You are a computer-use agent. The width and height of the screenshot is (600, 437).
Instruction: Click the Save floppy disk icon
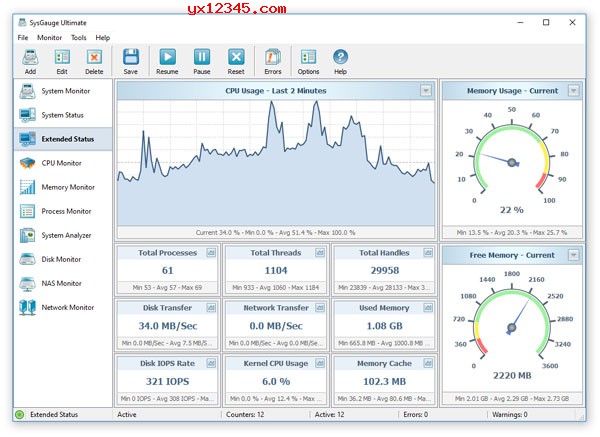pos(130,57)
